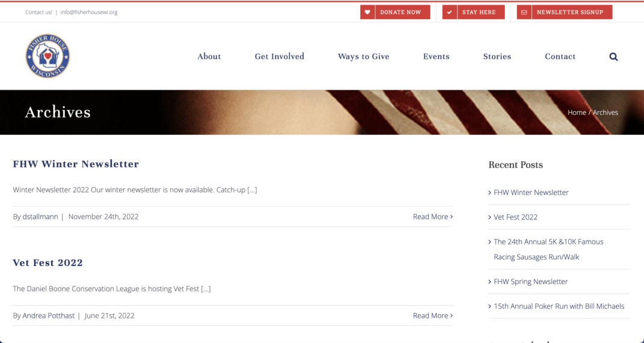644x343 pixels.
Task: Click the Recent Posts sidebar heading
Action: coord(515,165)
